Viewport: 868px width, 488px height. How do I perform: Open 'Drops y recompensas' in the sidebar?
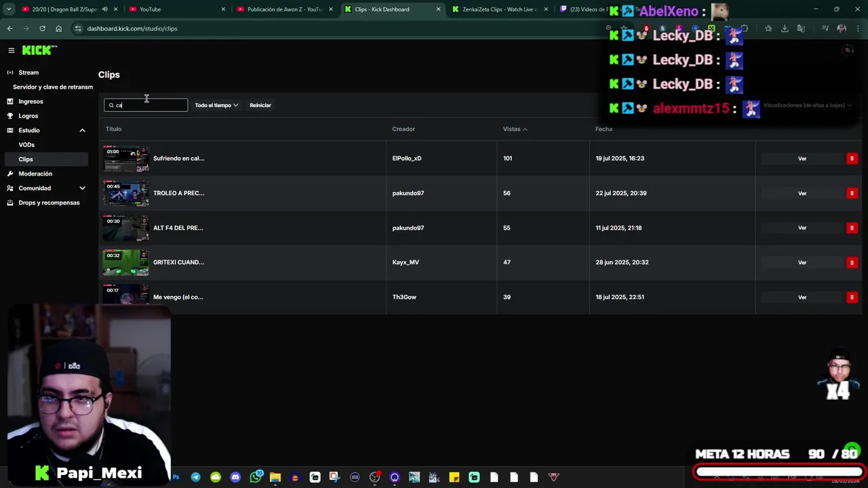click(49, 203)
